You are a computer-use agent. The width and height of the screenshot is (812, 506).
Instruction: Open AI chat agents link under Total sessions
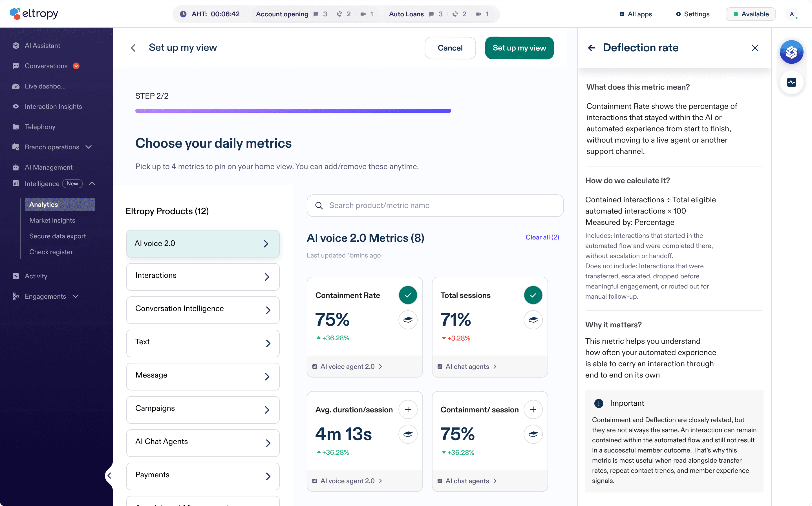click(467, 367)
